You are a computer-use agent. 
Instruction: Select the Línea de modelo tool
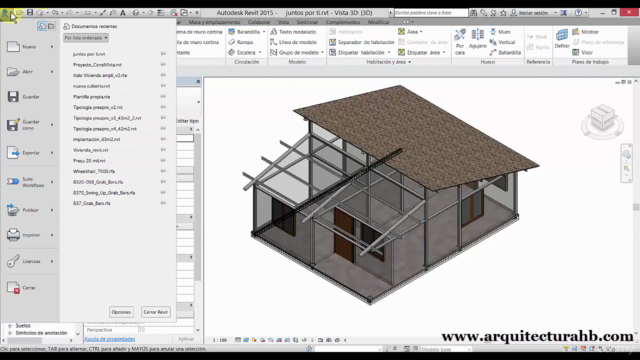pos(293,42)
